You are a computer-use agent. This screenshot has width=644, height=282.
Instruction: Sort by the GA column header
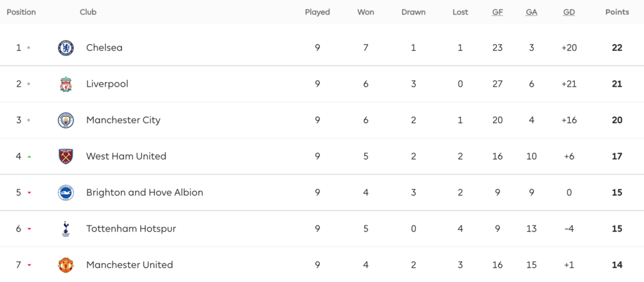pos(531,12)
